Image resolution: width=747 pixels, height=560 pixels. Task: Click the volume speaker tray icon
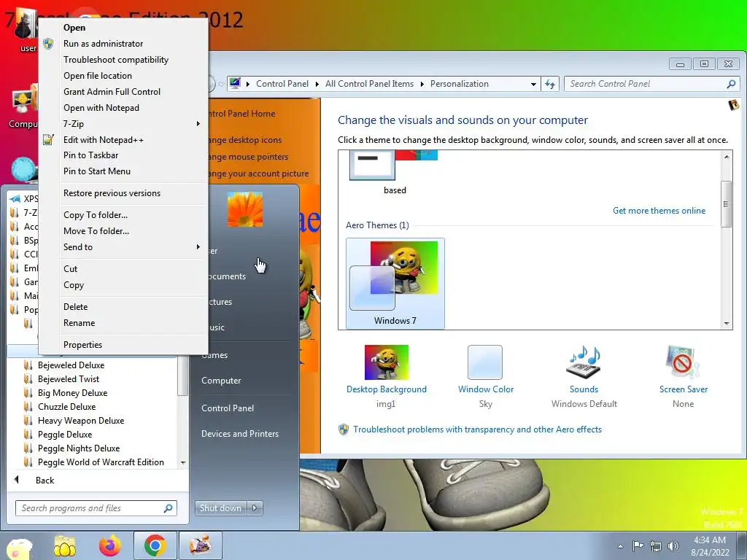coord(673,545)
